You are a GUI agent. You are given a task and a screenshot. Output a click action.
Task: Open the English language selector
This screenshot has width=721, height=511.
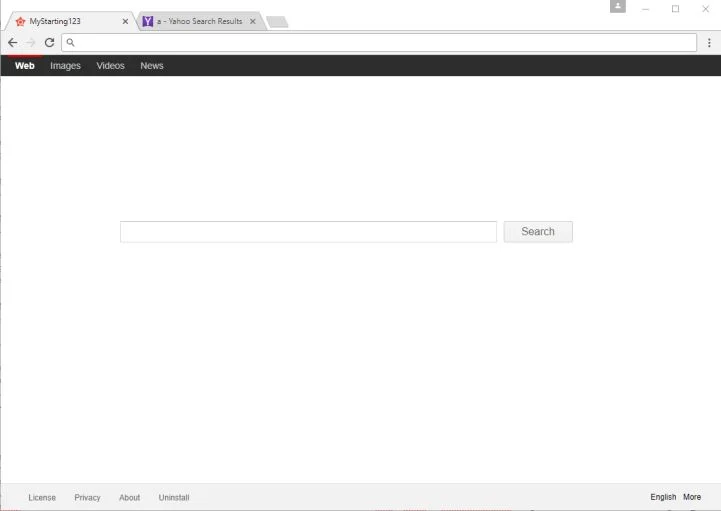click(663, 497)
